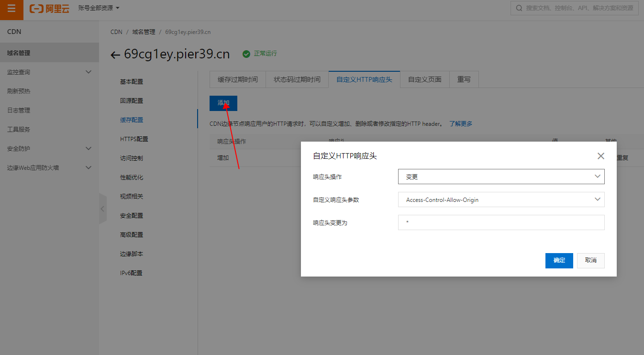This screenshot has width=644, height=355.
Task: Expand the 监控查询 sidebar section
Action: (88, 72)
